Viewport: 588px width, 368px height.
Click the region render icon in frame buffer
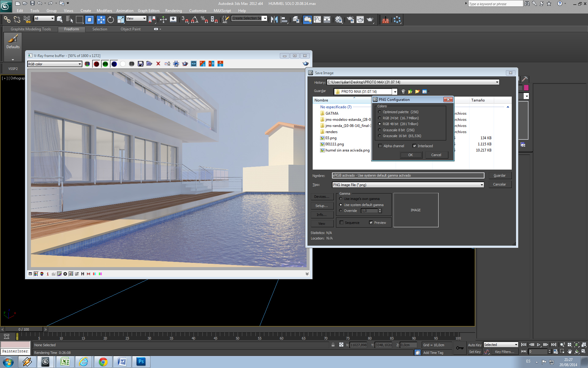(176, 64)
